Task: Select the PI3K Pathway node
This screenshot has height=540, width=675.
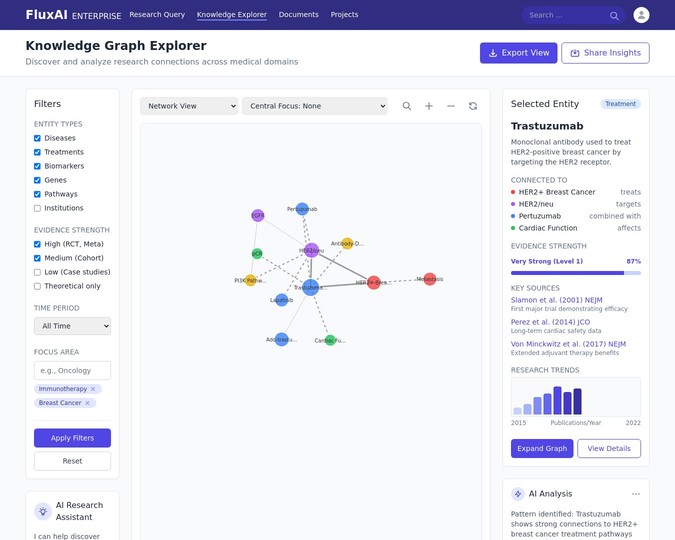Action: point(250,280)
